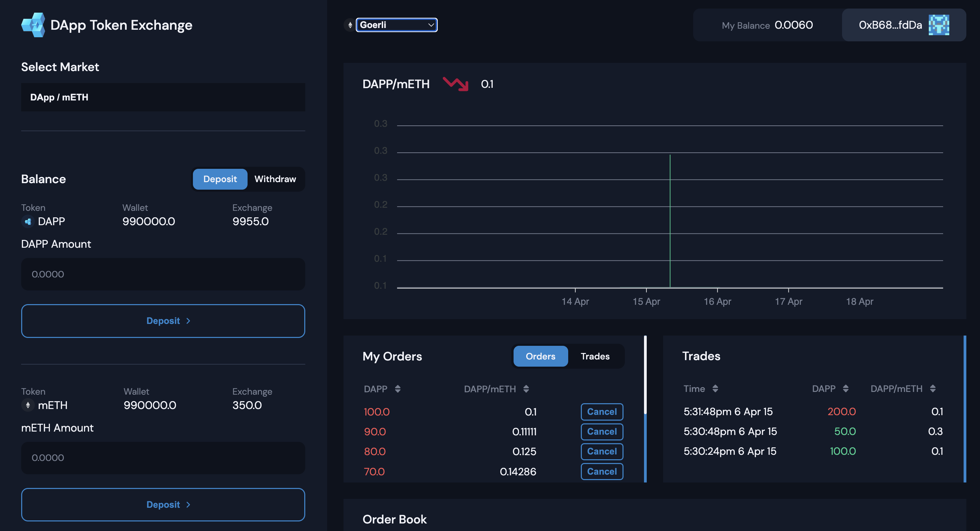Viewport: 980px width, 531px height.
Task: Open the Goerli network dropdown
Action: (396, 25)
